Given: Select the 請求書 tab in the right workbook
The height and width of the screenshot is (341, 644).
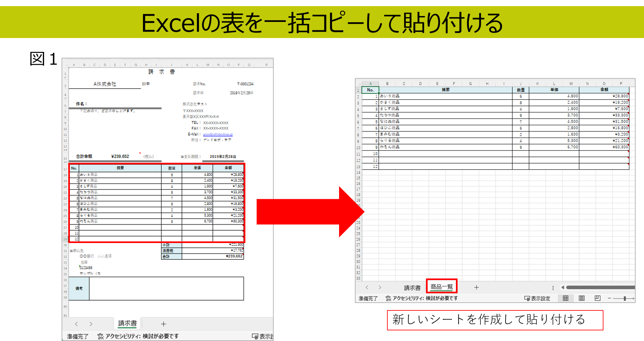Looking at the screenshot, I should [x=412, y=288].
